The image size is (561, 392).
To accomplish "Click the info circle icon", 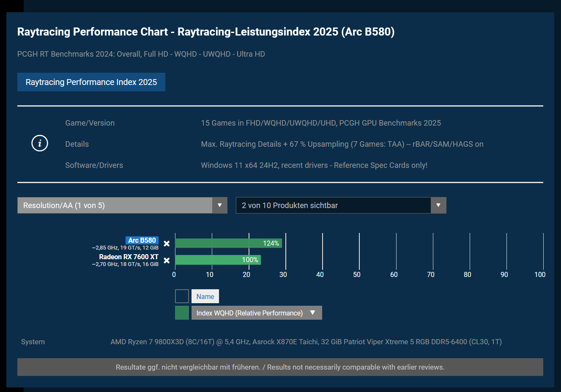I will click(x=40, y=143).
